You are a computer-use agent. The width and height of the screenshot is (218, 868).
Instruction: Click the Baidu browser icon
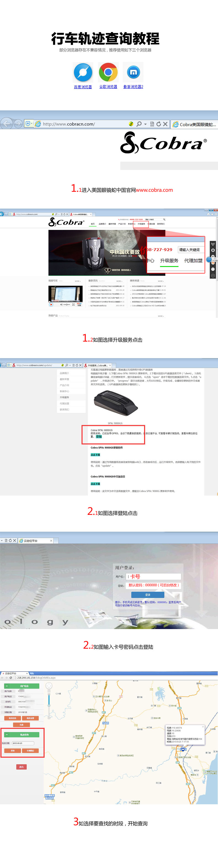click(x=83, y=73)
